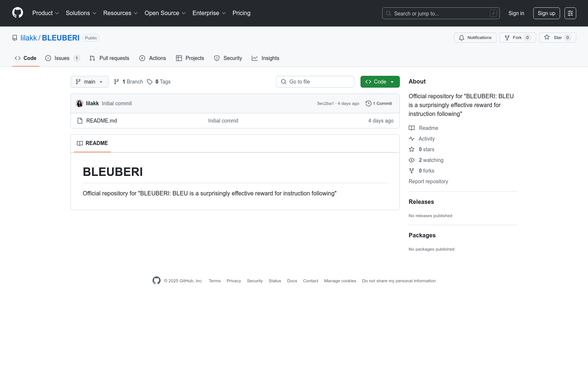Open Initial commit link in README.md row
The image size is (588, 368).
coord(223,121)
